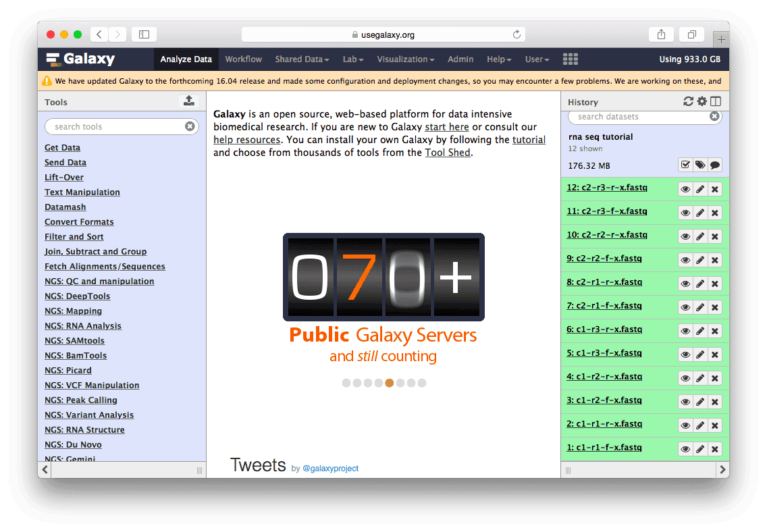Edit attributes of dataset 12 pencil icon
Image resolution: width=767 pixels, height=532 pixels.
[700, 189]
